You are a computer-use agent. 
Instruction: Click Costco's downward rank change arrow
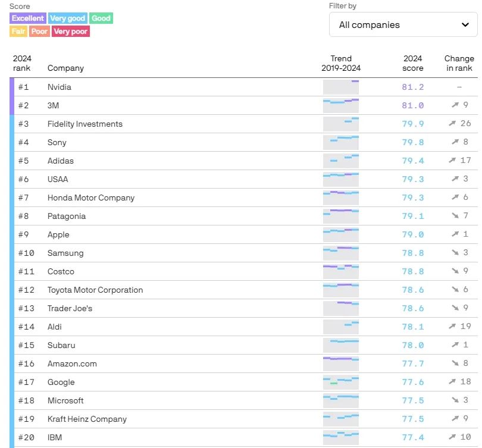click(x=455, y=271)
